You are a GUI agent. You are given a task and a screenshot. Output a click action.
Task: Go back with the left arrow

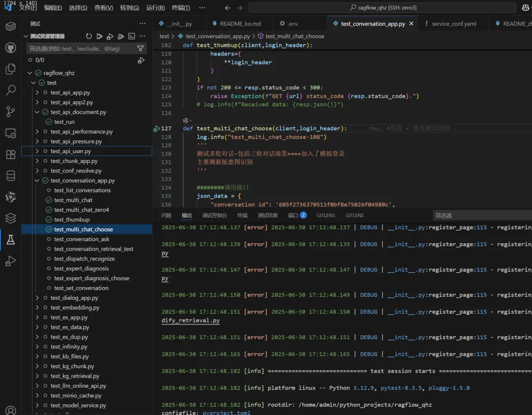(x=228, y=7)
